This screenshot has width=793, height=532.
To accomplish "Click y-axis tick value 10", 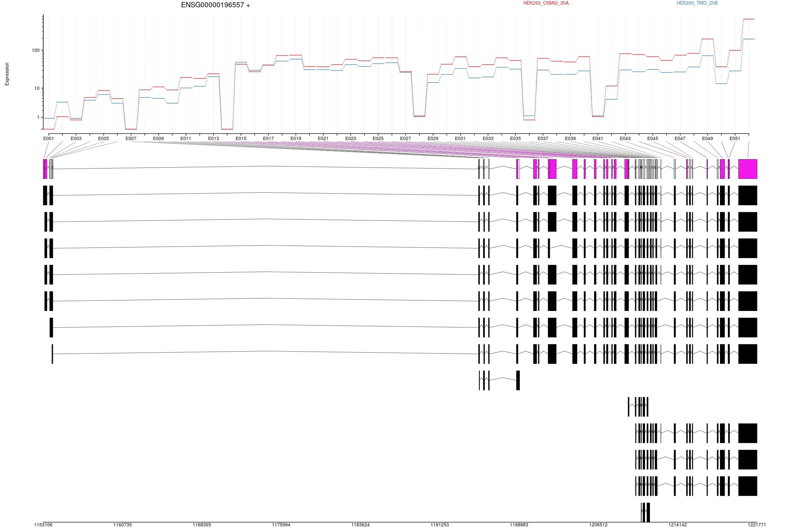I will pos(37,89).
